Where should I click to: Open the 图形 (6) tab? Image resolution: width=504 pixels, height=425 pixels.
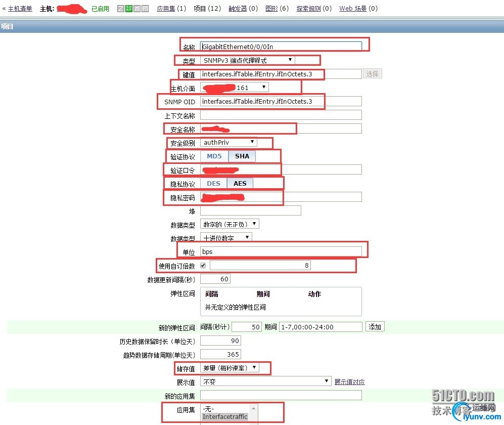click(277, 9)
